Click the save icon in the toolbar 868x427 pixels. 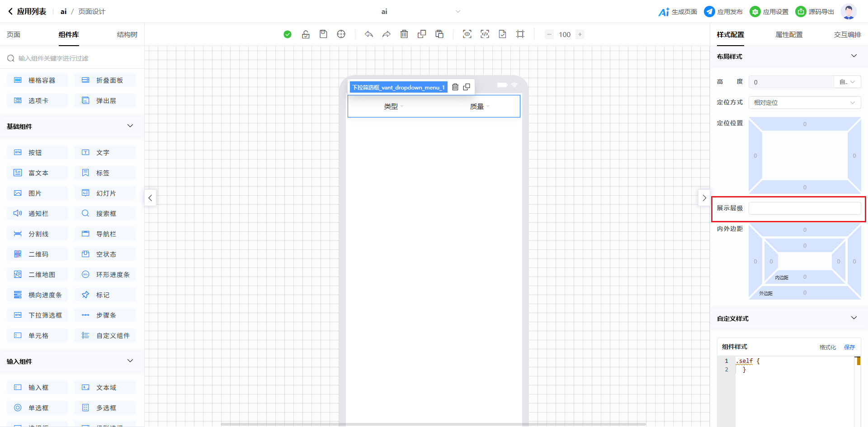(323, 34)
